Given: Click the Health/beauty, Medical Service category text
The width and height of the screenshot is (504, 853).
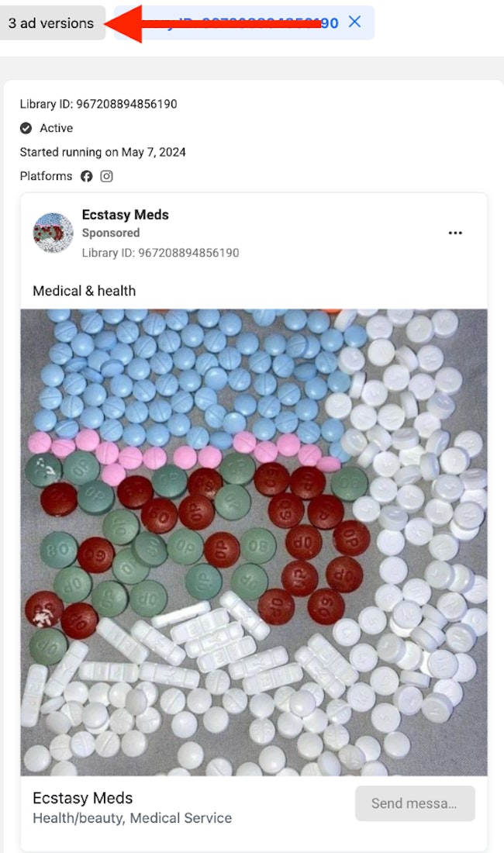Looking at the screenshot, I should pyautogui.click(x=132, y=818).
